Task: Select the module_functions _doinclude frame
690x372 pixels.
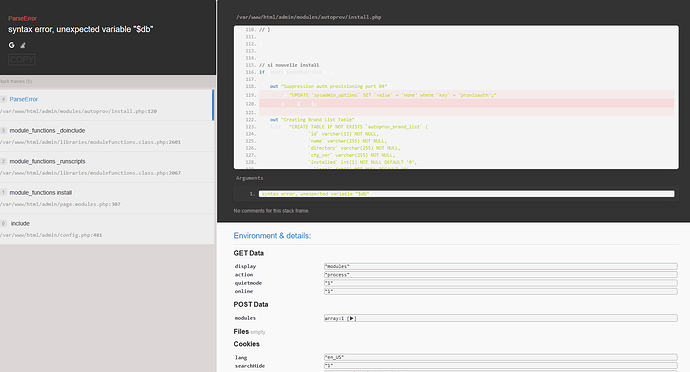Action: tap(106, 136)
